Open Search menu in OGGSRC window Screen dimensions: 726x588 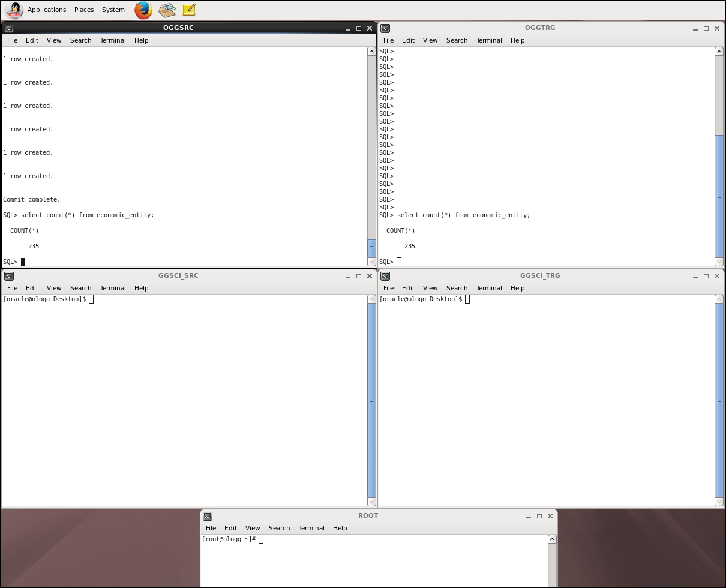[x=80, y=40]
